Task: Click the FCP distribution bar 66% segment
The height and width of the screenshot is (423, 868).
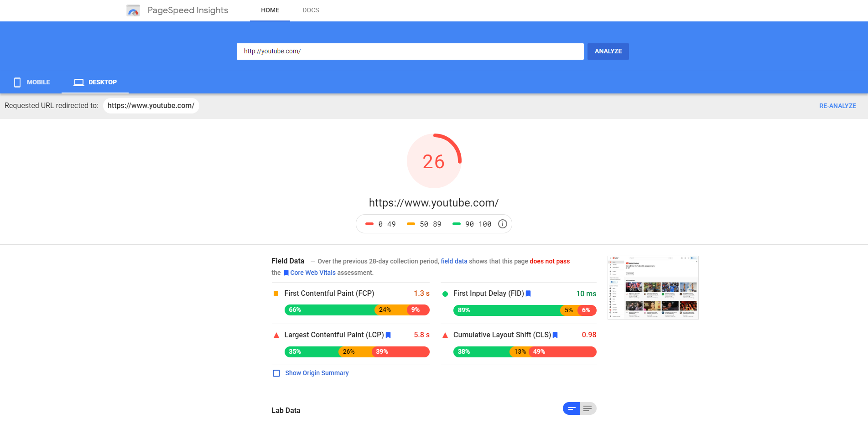Action: tap(329, 310)
